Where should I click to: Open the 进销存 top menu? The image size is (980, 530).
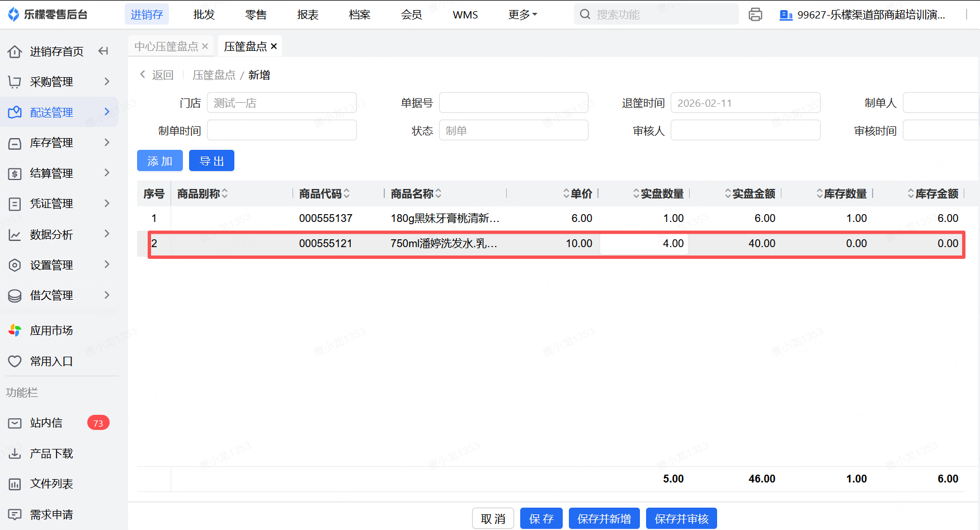(x=147, y=15)
